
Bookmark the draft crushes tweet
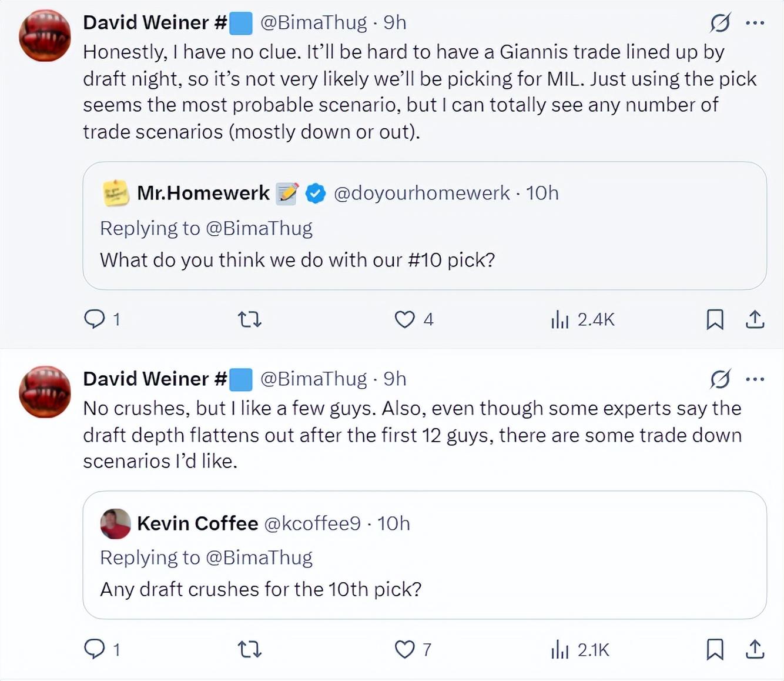(x=715, y=649)
